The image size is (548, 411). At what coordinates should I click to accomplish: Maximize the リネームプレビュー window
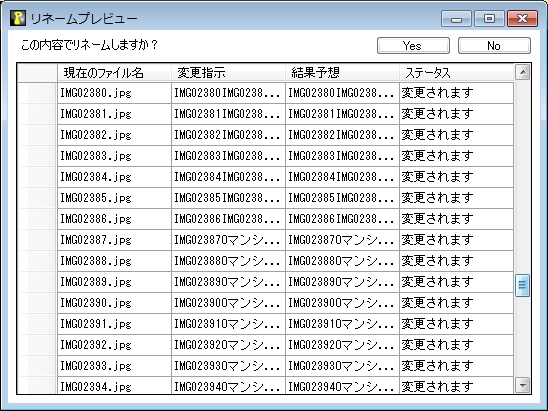tap(489, 19)
